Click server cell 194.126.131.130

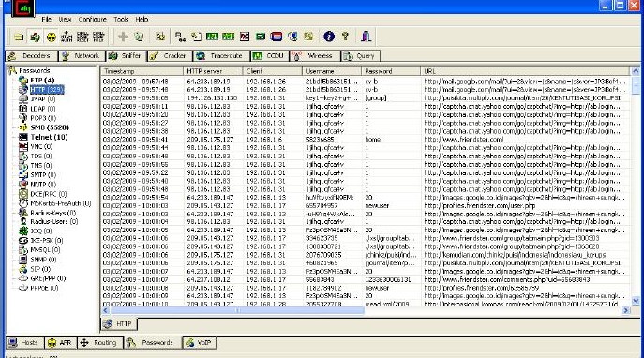(x=212, y=98)
